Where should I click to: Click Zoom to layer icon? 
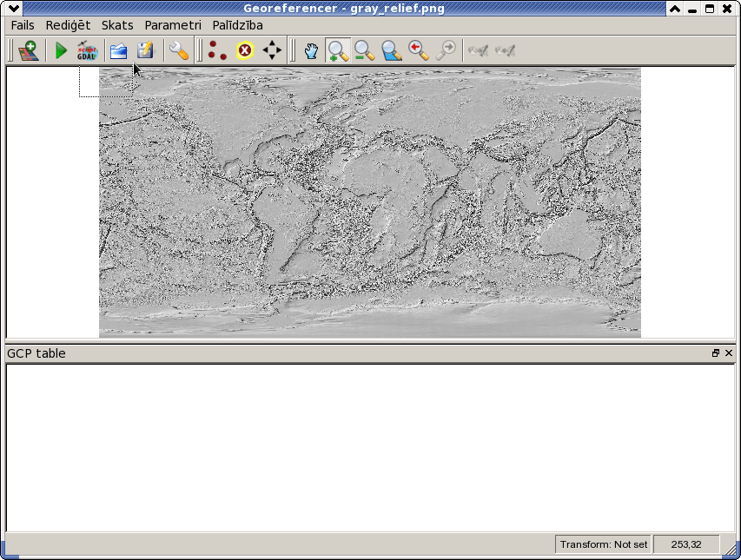392,50
